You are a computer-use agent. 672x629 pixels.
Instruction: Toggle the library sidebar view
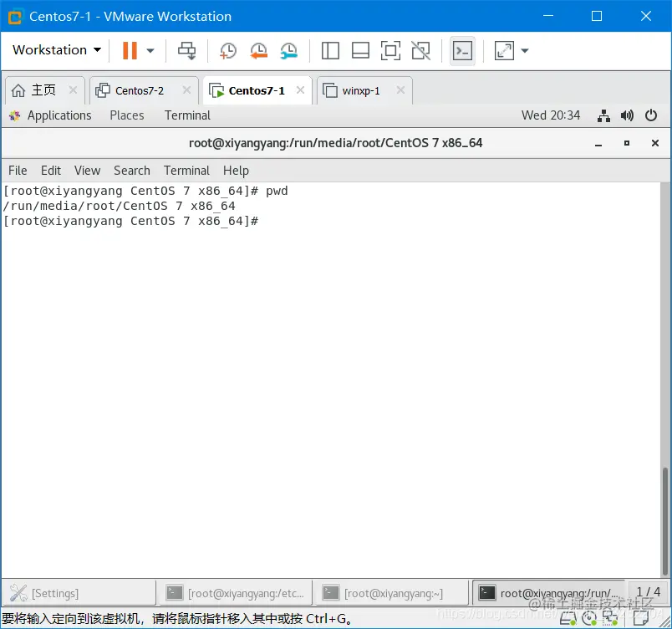330,50
